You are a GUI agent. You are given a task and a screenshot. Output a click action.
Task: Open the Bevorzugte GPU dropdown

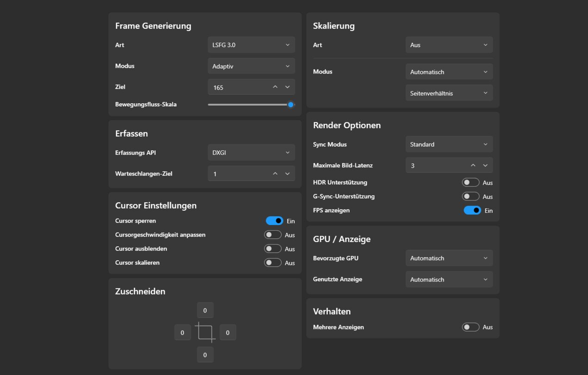(449, 258)
